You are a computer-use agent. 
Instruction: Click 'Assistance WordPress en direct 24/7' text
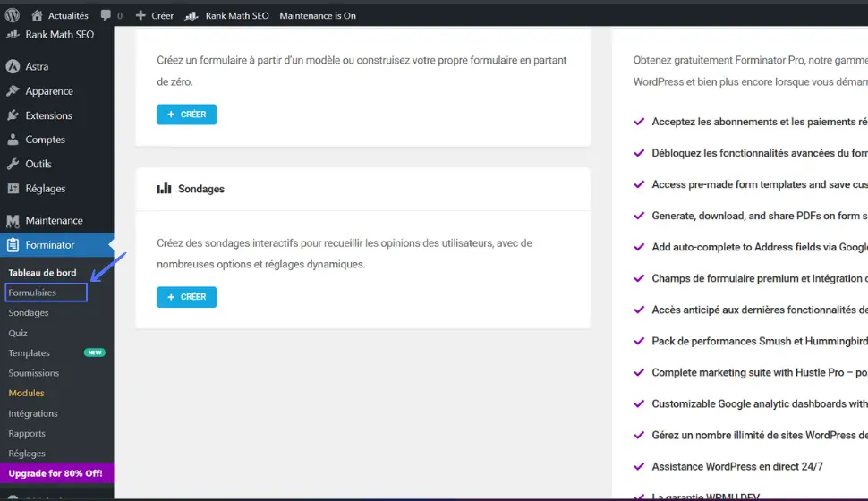click(737, 467)
